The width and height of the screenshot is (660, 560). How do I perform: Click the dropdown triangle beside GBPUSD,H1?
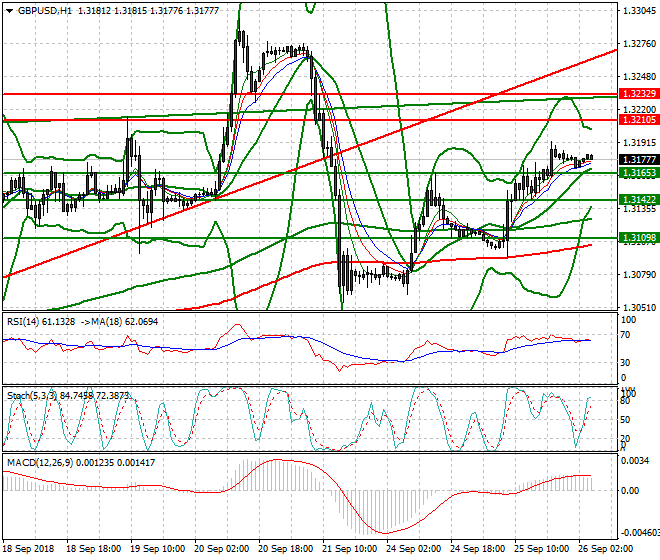pos(10,11)
